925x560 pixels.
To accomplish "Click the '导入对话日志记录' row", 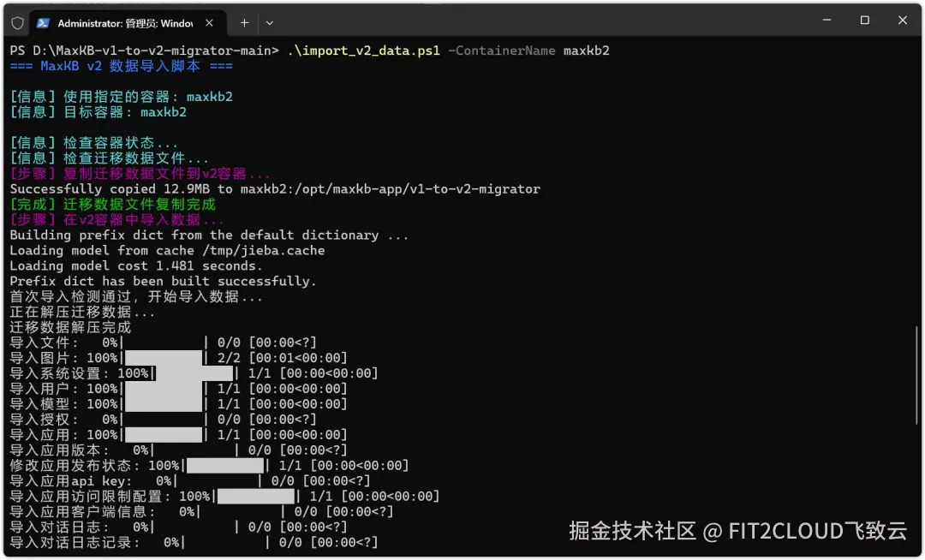I will (194, 541).
